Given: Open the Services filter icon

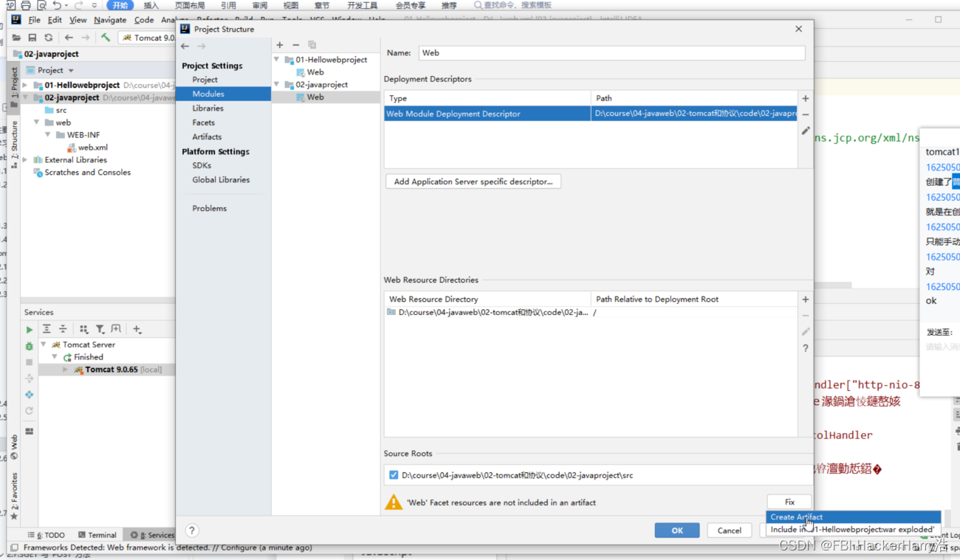Looking at the screenshot, I should pos(100,329).
